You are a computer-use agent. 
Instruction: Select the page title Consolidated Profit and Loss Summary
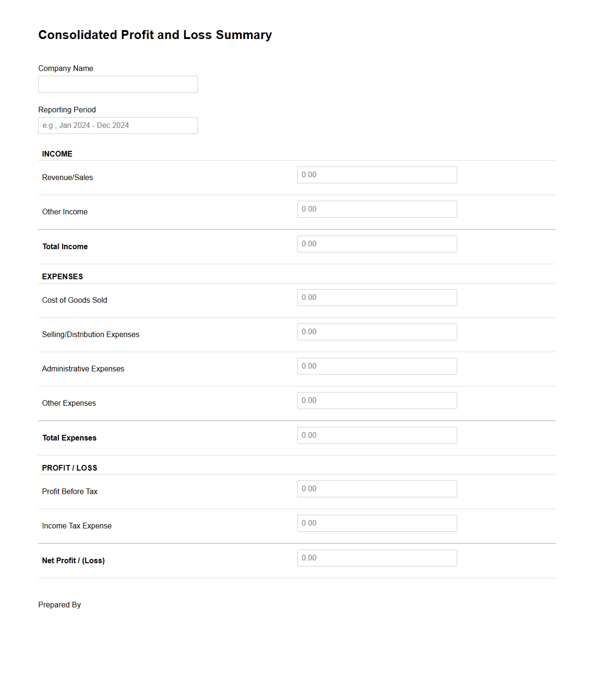[x=155, y=35]
